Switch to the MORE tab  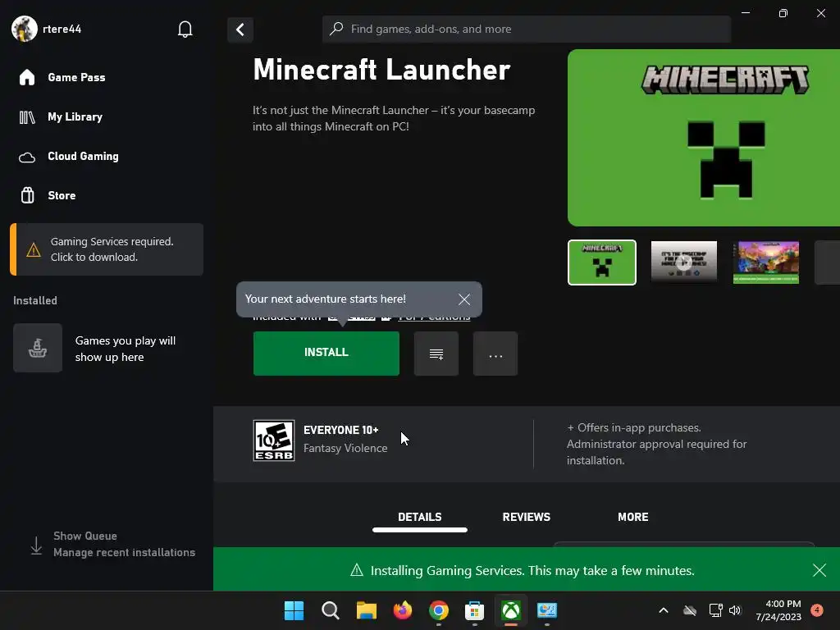632,518
